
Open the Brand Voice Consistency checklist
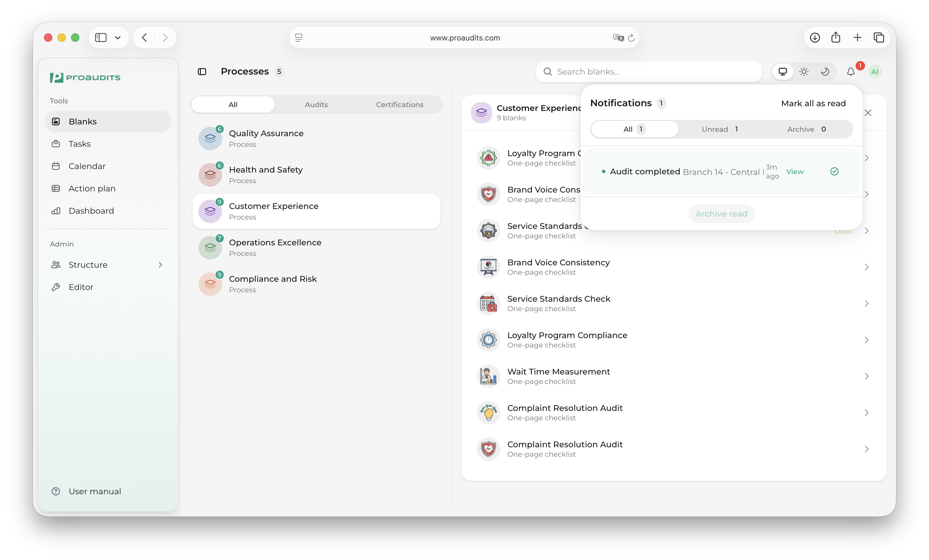click(674, 267)
